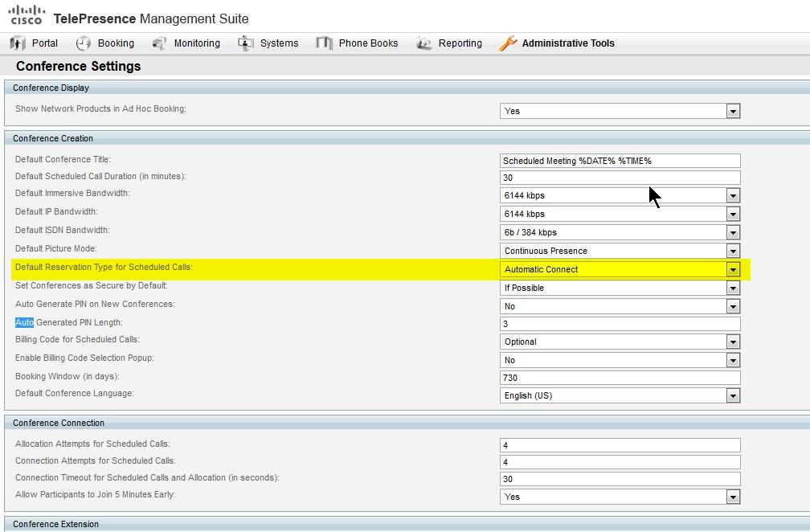Click Connection Attempts for Scheduled Calls field
810x532 pixels.
click(620, 462)
